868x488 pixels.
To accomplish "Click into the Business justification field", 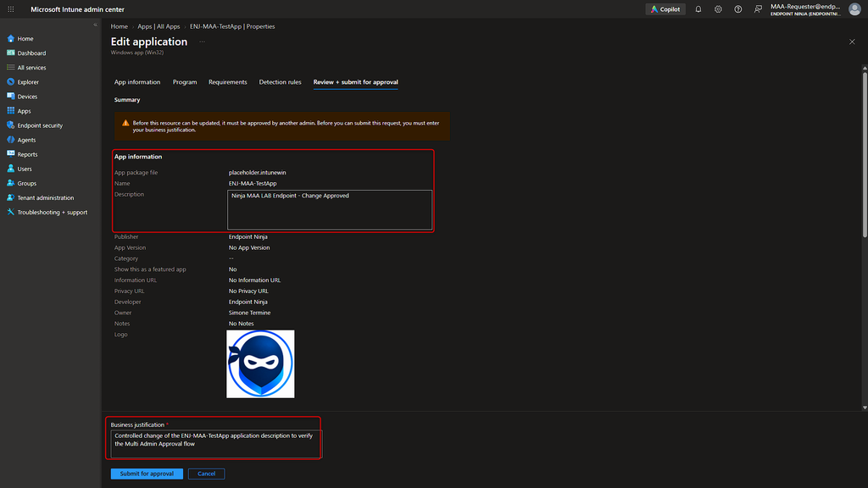I will click(216, 444).
